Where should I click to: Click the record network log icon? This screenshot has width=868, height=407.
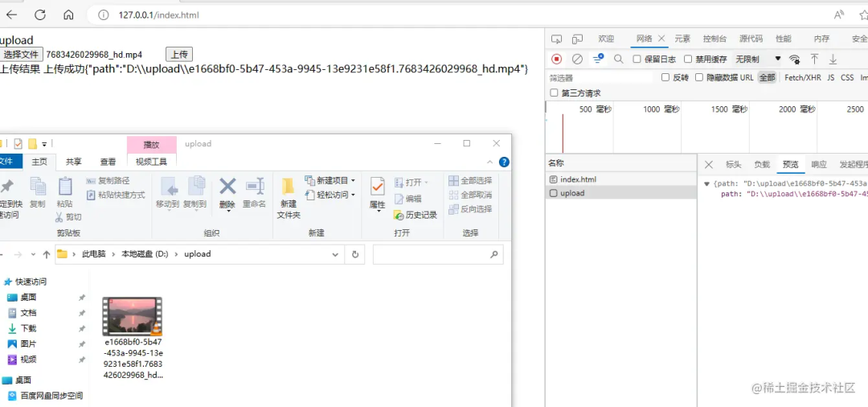coord(556,59)
